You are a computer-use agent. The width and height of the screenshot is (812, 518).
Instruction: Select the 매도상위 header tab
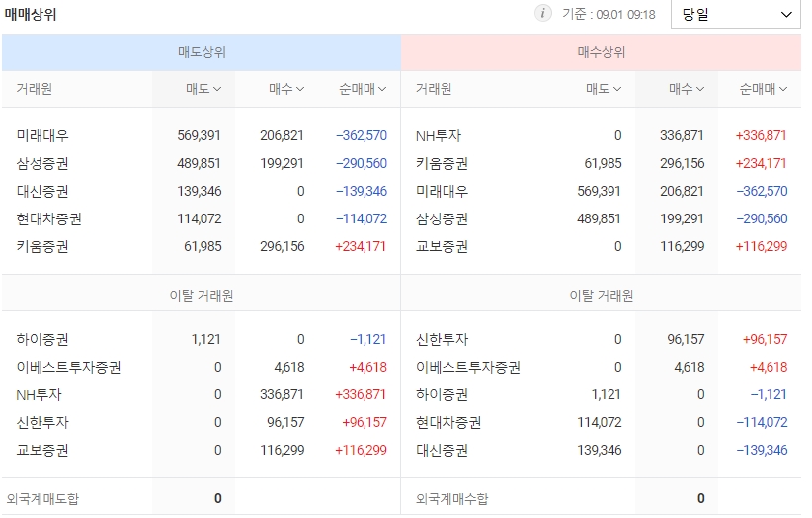202,52
